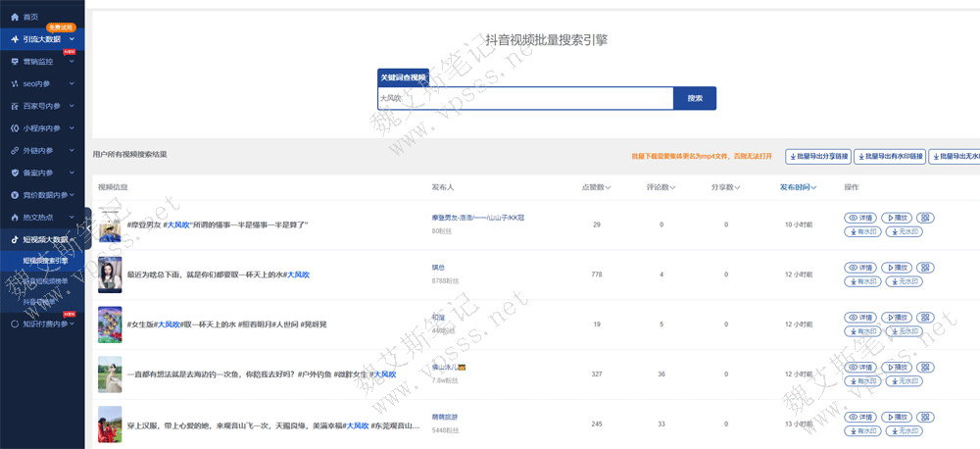This screenshot has width=980, height=449.
Task: Open QR code for the 女生版 video row
Action: tap(927, 317)
